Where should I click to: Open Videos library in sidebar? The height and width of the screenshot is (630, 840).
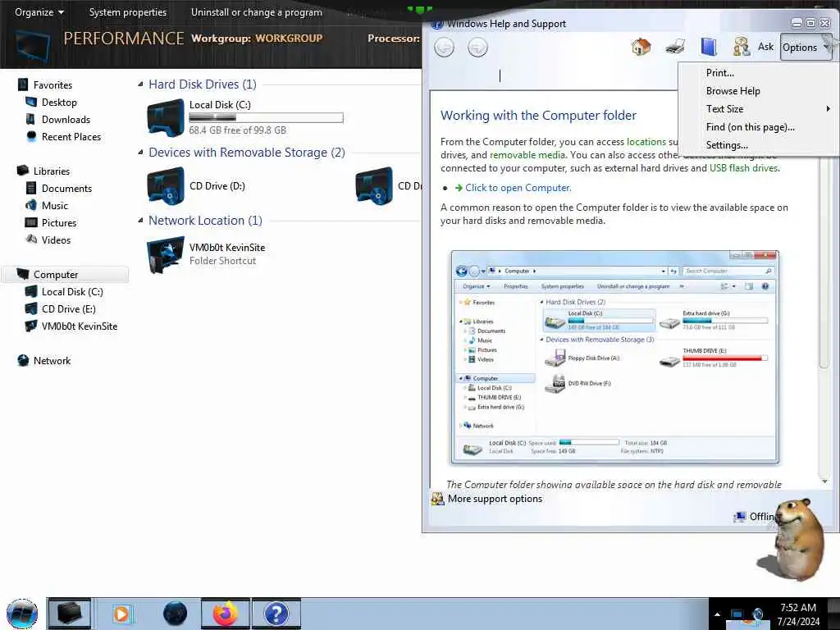coord(56,240)
